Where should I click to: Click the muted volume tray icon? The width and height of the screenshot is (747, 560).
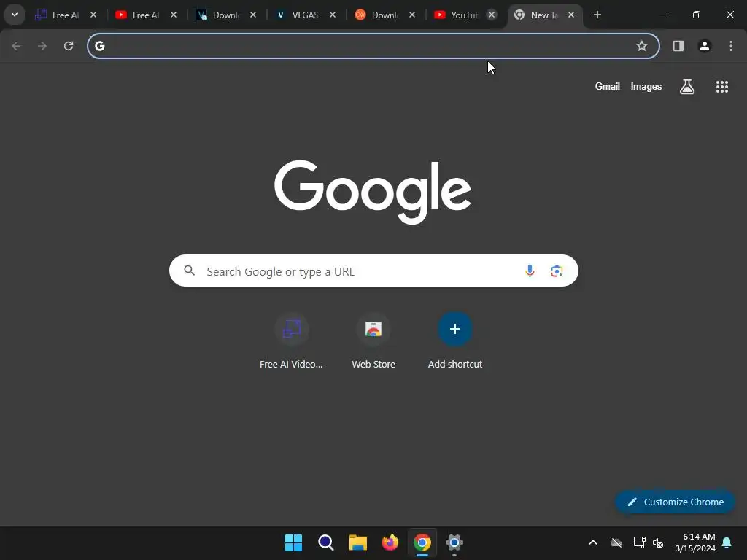(x=659, y=542)
